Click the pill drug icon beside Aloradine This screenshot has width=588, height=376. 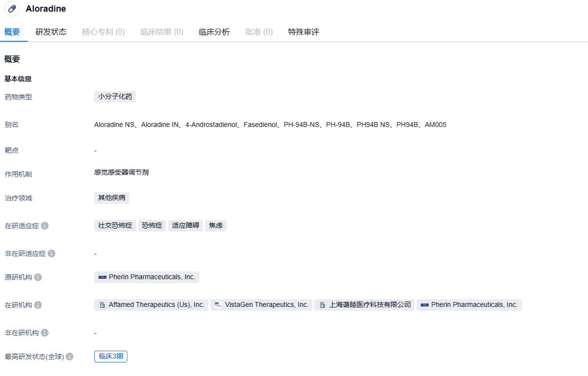(12, 9)
